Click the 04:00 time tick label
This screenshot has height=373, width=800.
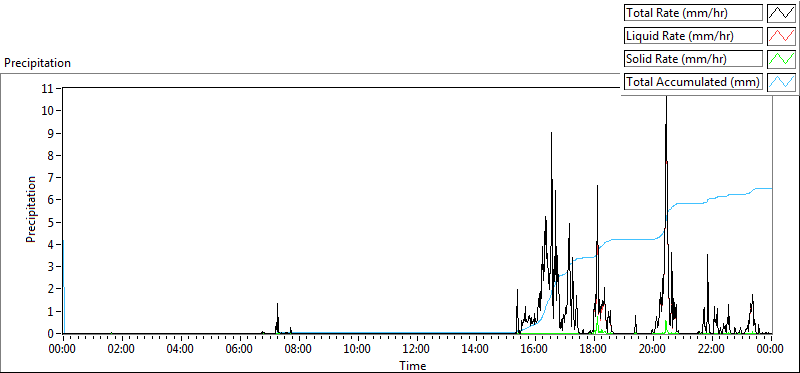click(181, 349)
